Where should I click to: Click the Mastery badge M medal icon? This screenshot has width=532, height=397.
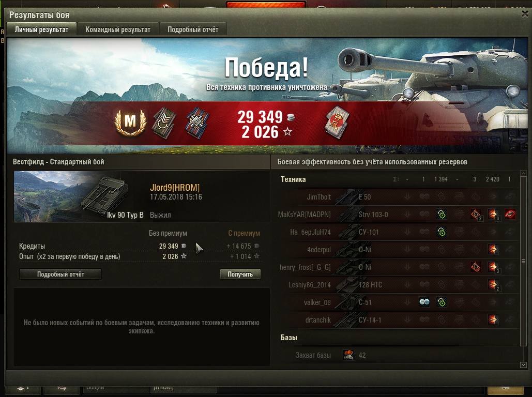(130, 122)
